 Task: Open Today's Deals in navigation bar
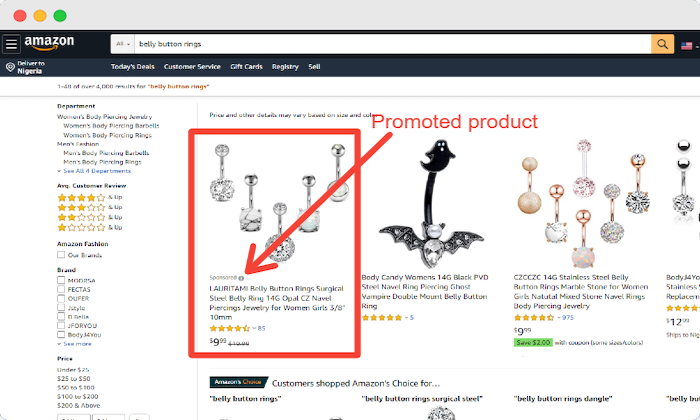[x=133, y=67]
